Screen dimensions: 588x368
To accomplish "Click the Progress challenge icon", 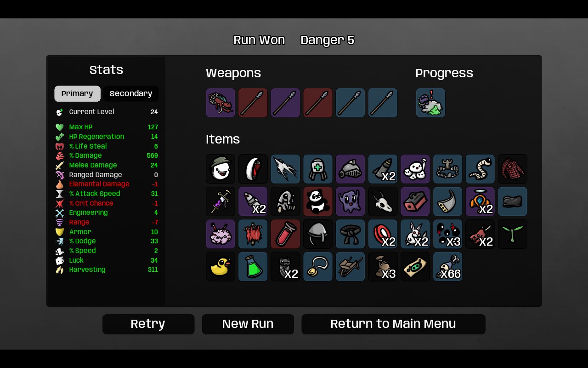I will [430, 103].
